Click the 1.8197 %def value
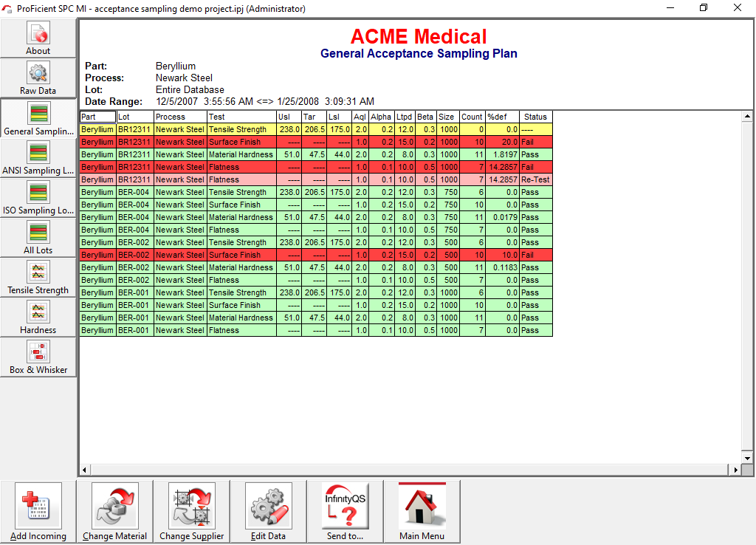This screenshot has height=545, width=756. (502, 154)
